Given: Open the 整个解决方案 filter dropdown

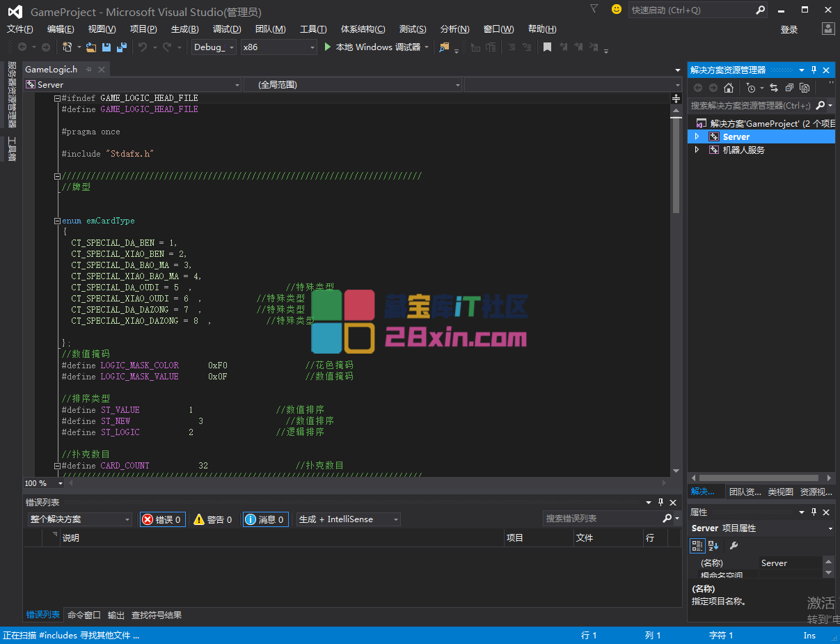Looking at the screenshot, I should [x=79, y=519].
